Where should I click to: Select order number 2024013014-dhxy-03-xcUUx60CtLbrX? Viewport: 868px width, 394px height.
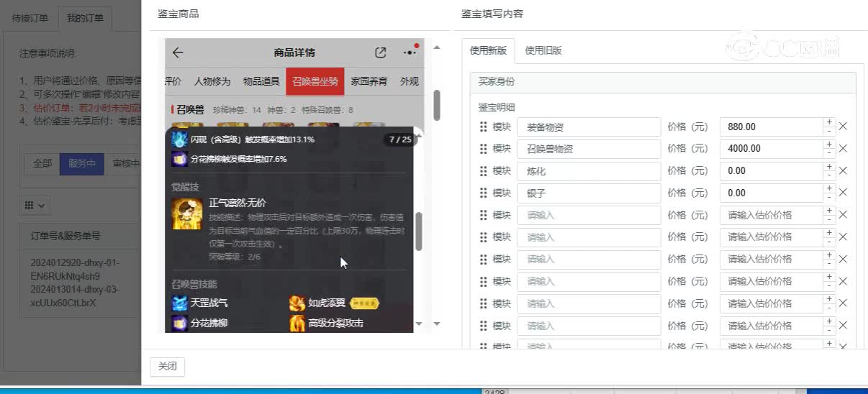pyautogui.click(x=75, y=296)
